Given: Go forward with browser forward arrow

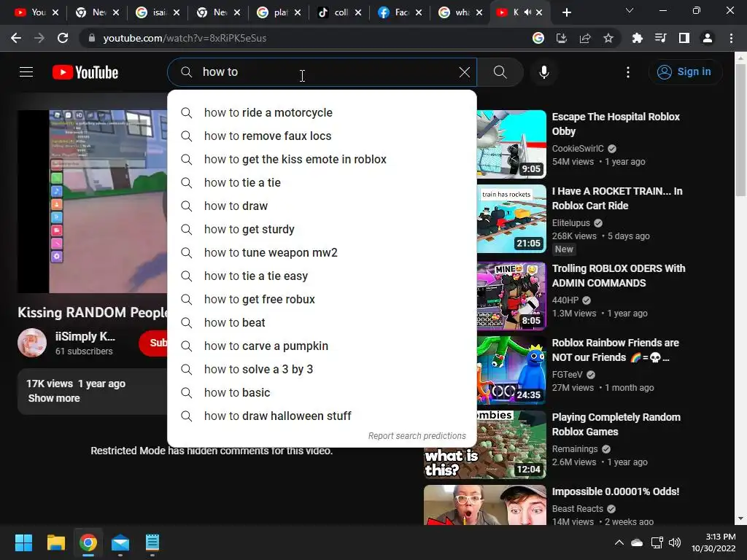Looking at the screenshot, I should (x=39, y=38).
